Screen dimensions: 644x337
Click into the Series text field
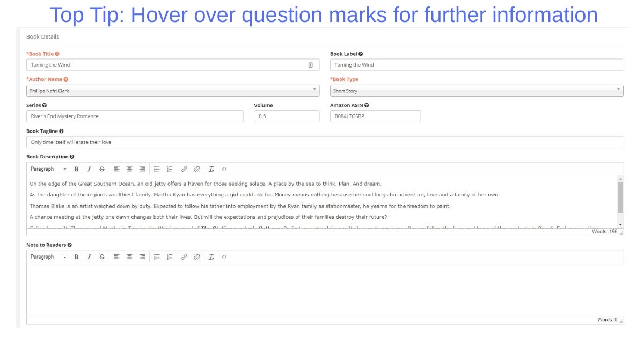[x=134, y=116]
